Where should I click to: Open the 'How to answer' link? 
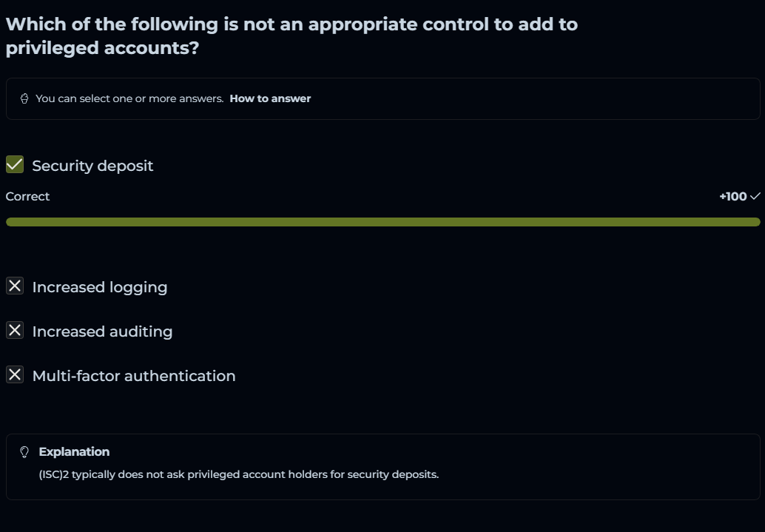tap(270, 98)
